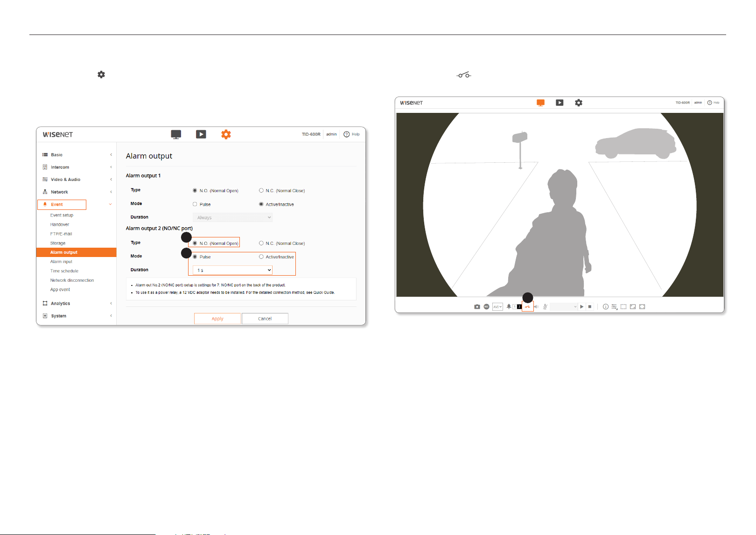Open Alarm input in Event submenu
The height and width of the screenshot is (535, 756).
click(x=61, y=262)
